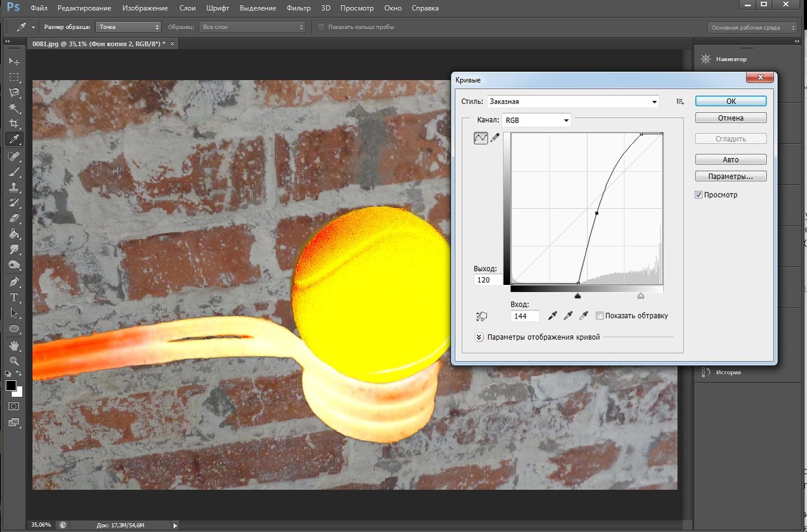Open the История panel
The width and height of the screenshot is (807, 532).
(721, 372)
